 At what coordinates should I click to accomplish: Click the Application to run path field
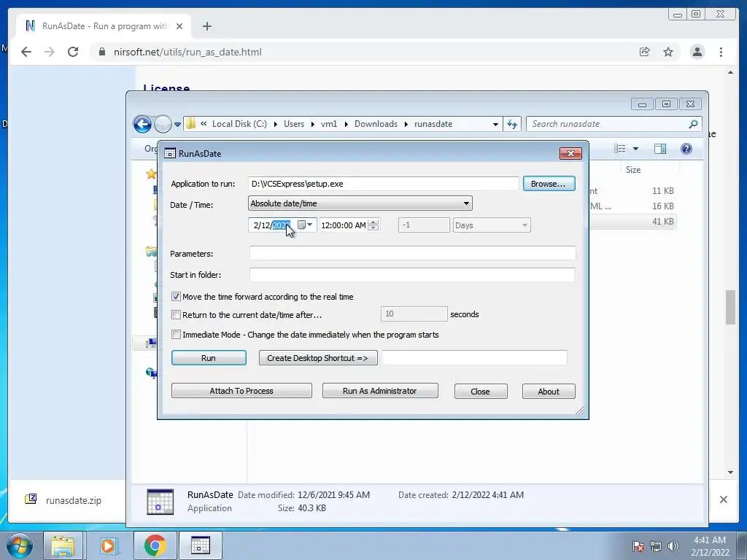pos(383,184)
